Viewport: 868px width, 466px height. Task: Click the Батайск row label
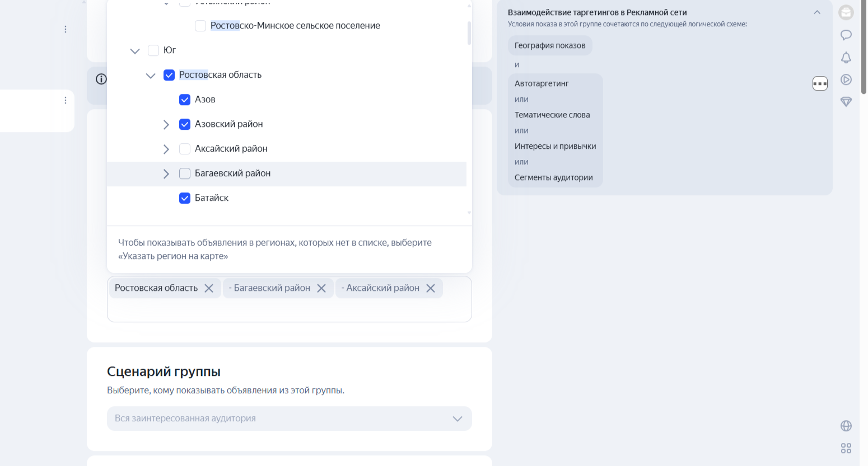212,198
